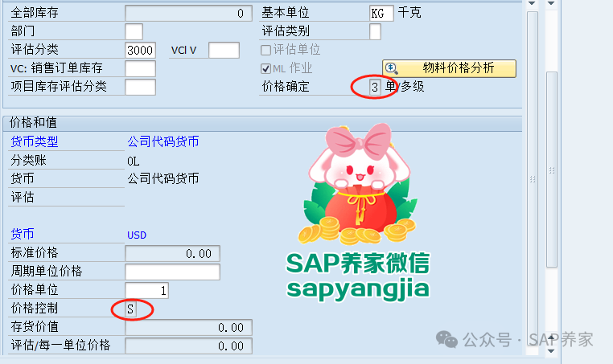Click the 物料价格分析 button
The height and width of the screenshot is (364, 613).
tap(449, 68)
